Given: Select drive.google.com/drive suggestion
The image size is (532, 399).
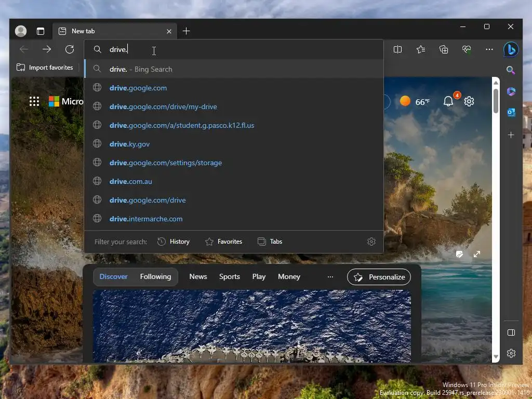Looking at the screenshot, I should tap(234, 200).
